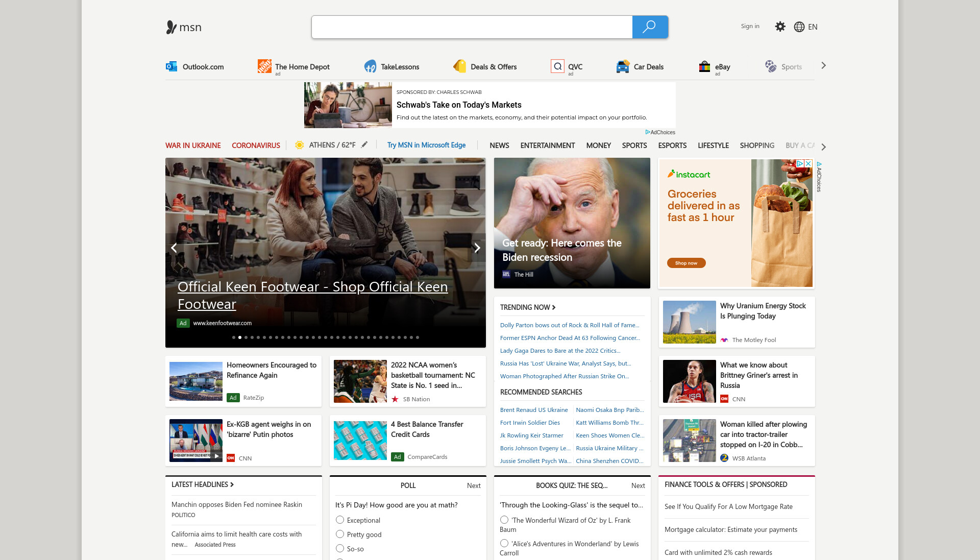
Task: Open CORONAVIRUS section
Action: tap(256, 145)
